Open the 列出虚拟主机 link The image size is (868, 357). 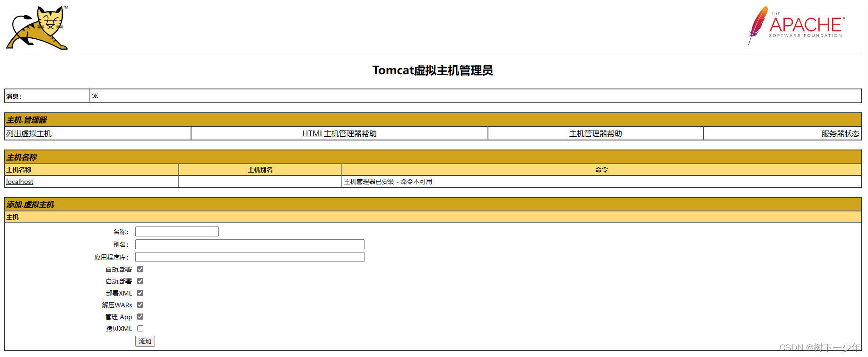coord(29,134)
